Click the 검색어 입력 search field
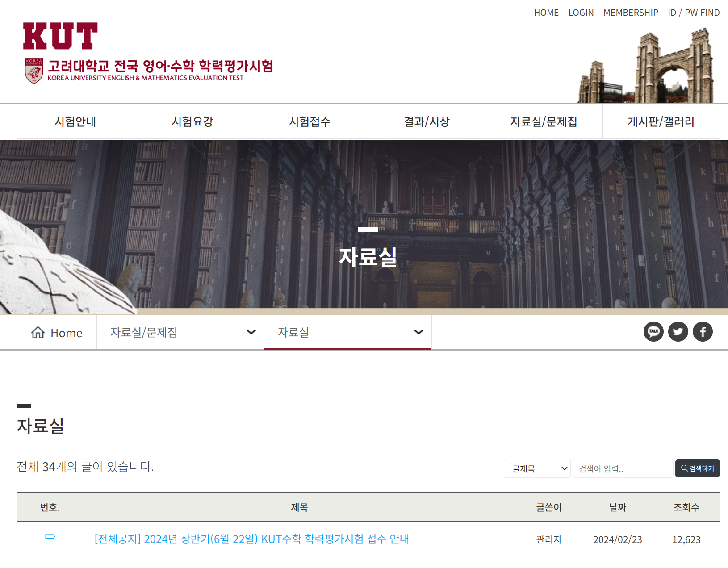This screenshot has height=568, width=728. tap(623, 468)
